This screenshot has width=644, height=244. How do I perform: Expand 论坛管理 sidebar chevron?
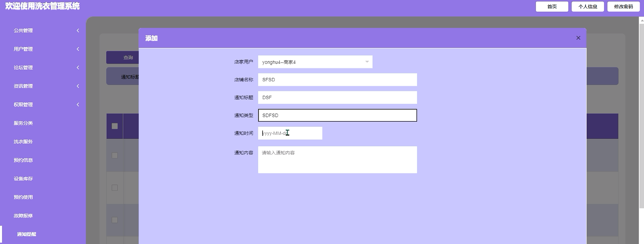tap(78, 67)
